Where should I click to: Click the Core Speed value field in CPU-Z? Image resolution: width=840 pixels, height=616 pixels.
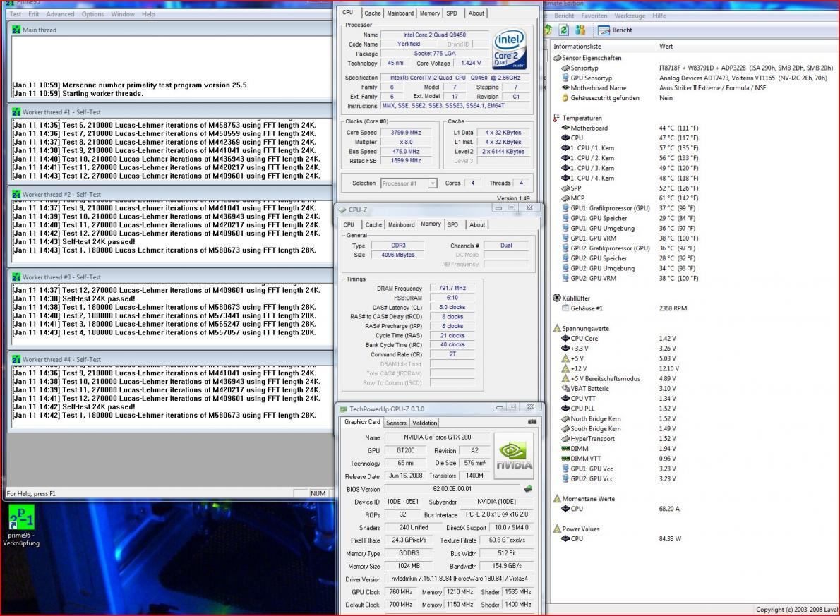pos(406,133)
